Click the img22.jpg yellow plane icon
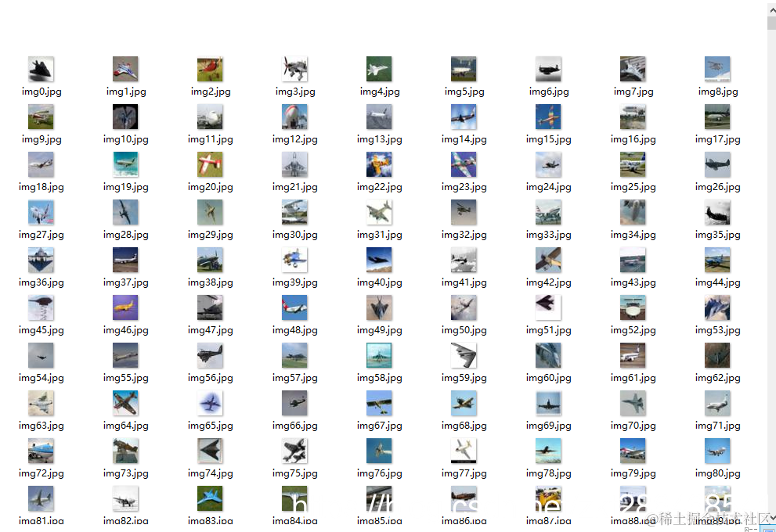This screenshot has width=776, height=532. click(380, 164)
